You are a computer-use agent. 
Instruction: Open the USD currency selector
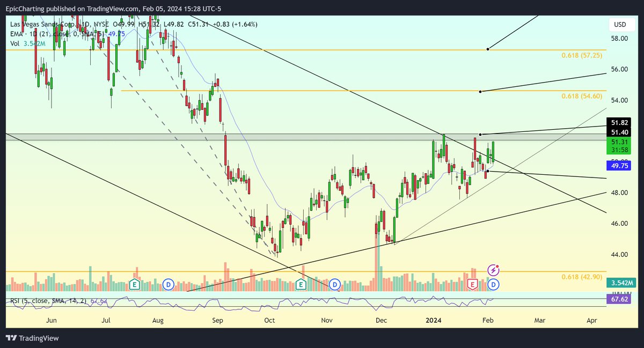click(x=620, y=24)
